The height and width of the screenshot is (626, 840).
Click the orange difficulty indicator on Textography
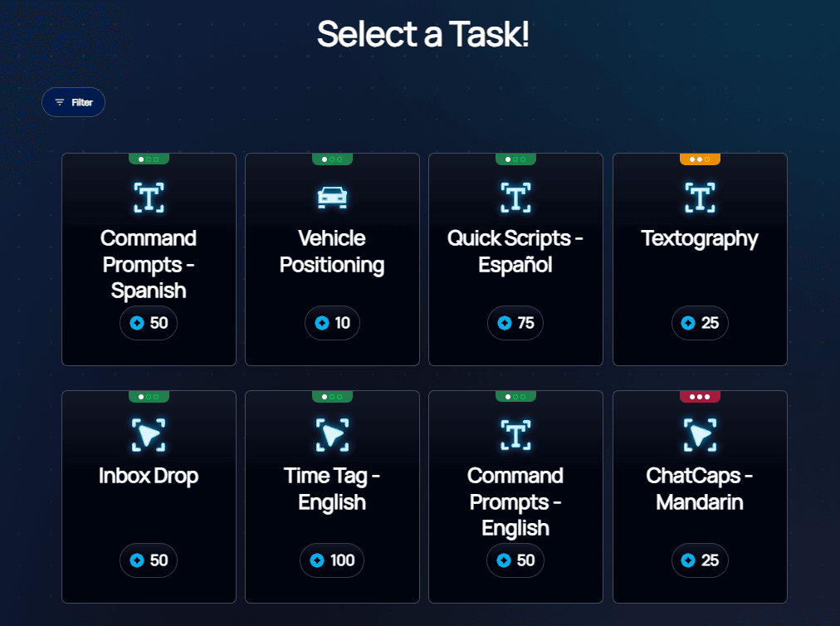pos(700,159)
